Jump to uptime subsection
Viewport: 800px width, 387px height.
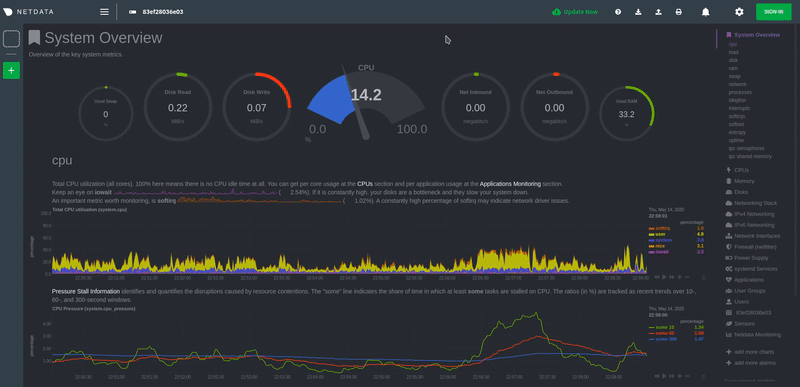736,140
